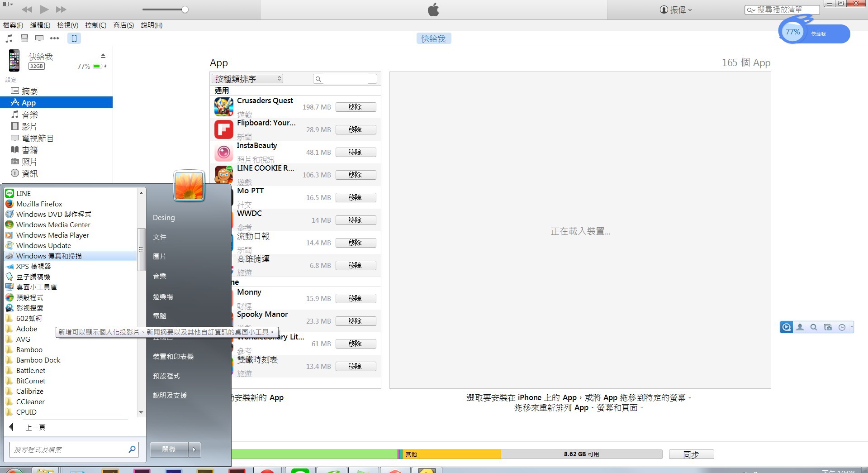Open the 振偉 account dropdown

tap(676, 10)
